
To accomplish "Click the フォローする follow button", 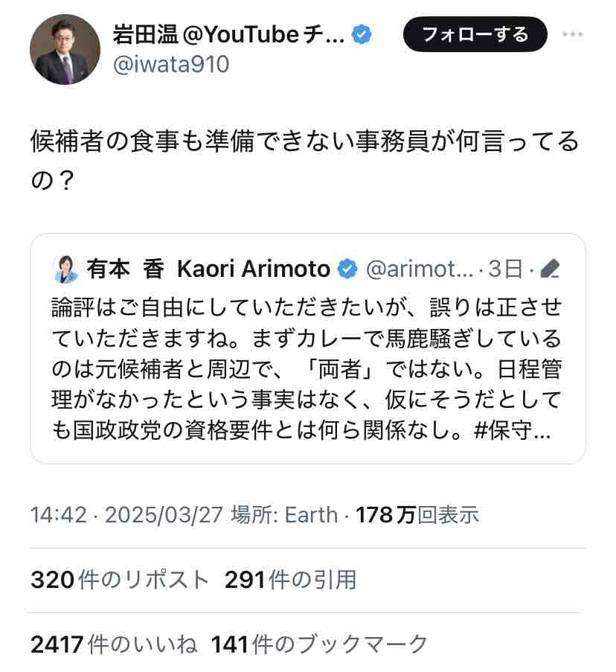I will click(x=475, y=34).
